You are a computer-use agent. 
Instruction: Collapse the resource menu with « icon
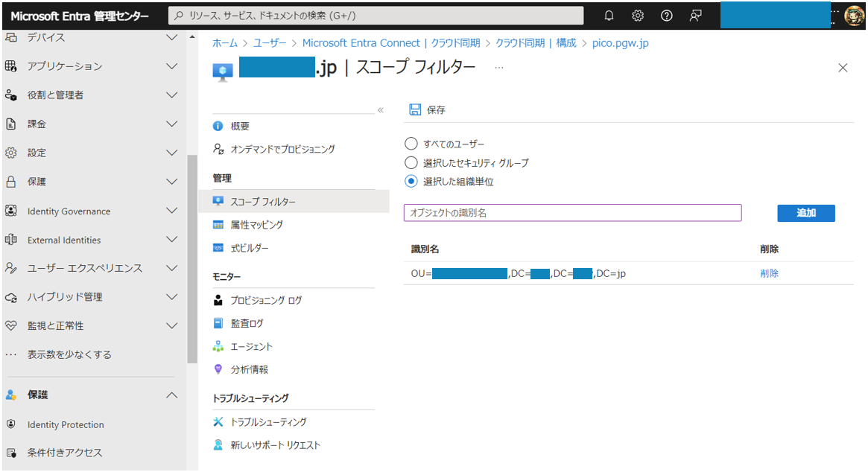pyautogui.click(x=380, y=110)
